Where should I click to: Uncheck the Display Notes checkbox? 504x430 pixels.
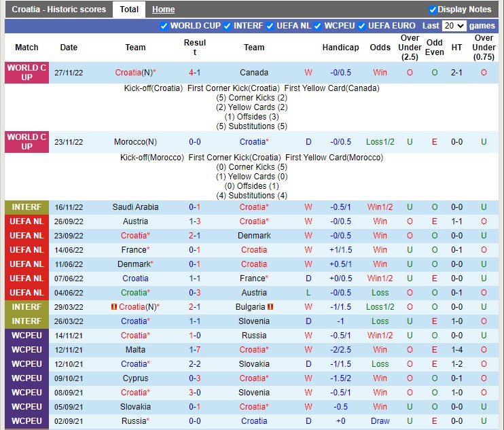click(x=433, y=10)
